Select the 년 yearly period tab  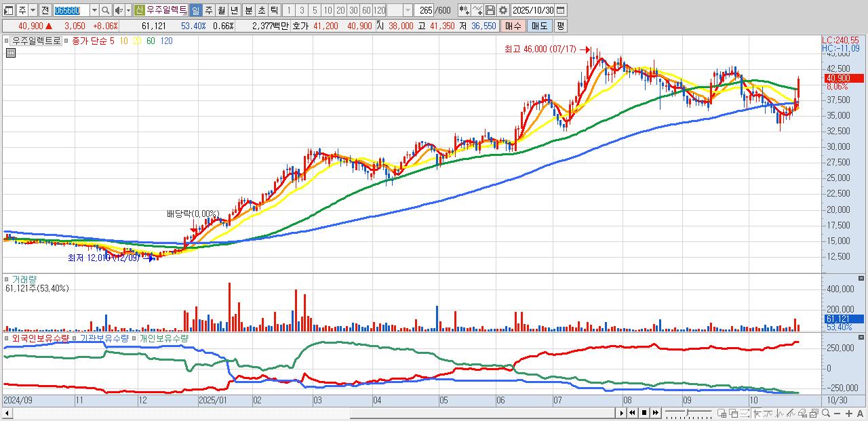(x=234, y=10)
